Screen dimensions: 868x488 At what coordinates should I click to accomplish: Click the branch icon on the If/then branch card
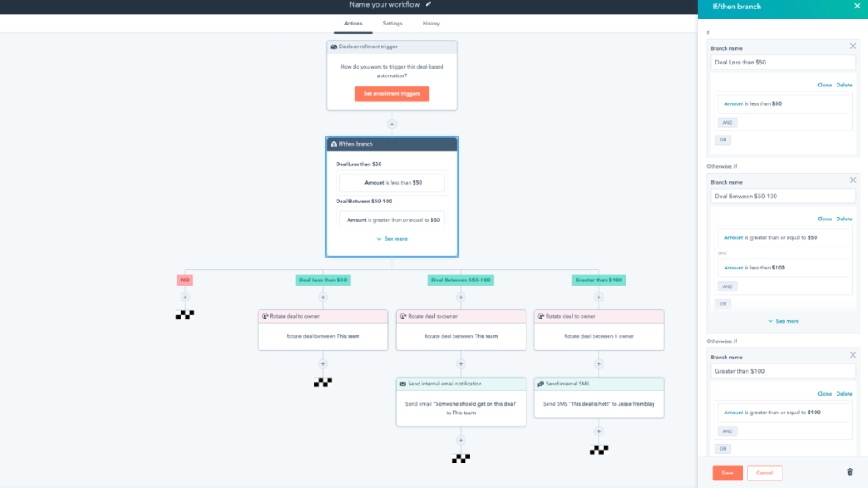coord(333,143)
